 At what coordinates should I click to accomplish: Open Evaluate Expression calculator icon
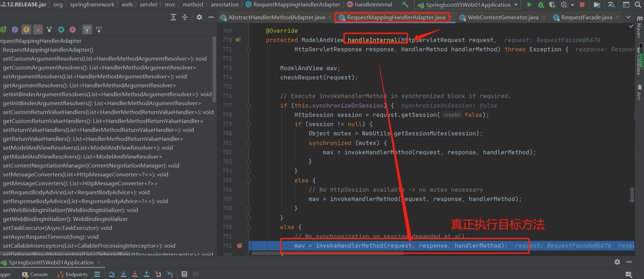184,274
